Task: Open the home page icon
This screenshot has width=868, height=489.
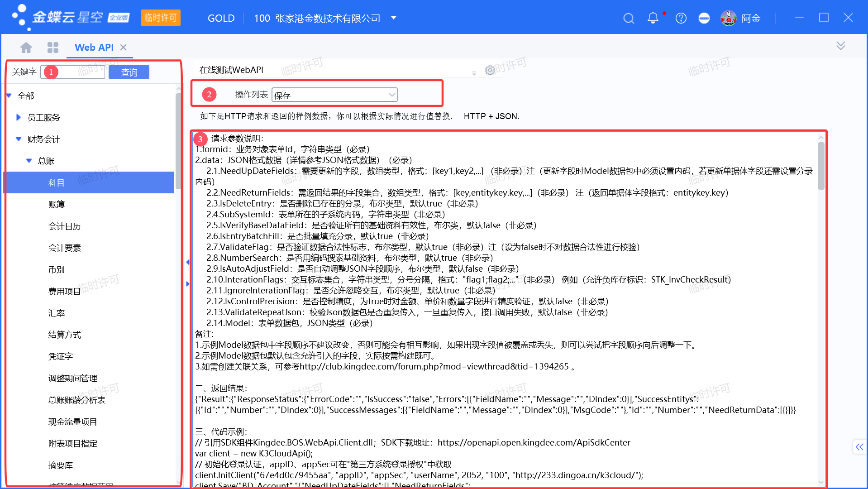Action: (26, 48)
